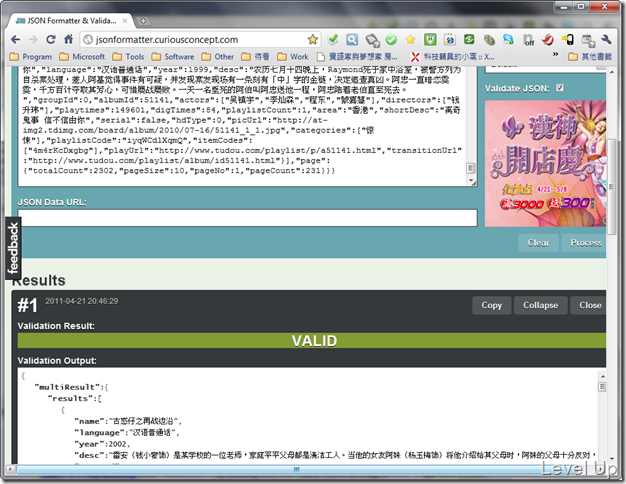Toggle the Validate JSON checkbox
Screen dimensions: 626x484
(x=560, y=87)
